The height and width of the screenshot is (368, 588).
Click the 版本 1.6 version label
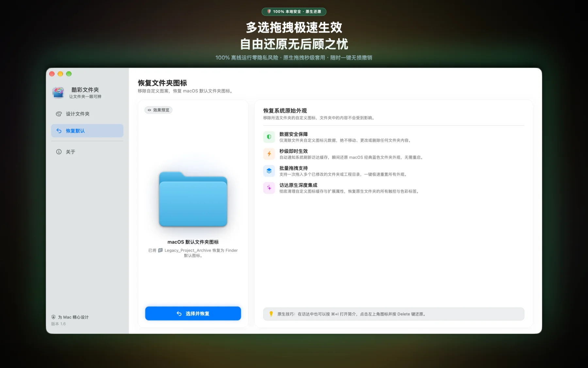coord(58,324)
